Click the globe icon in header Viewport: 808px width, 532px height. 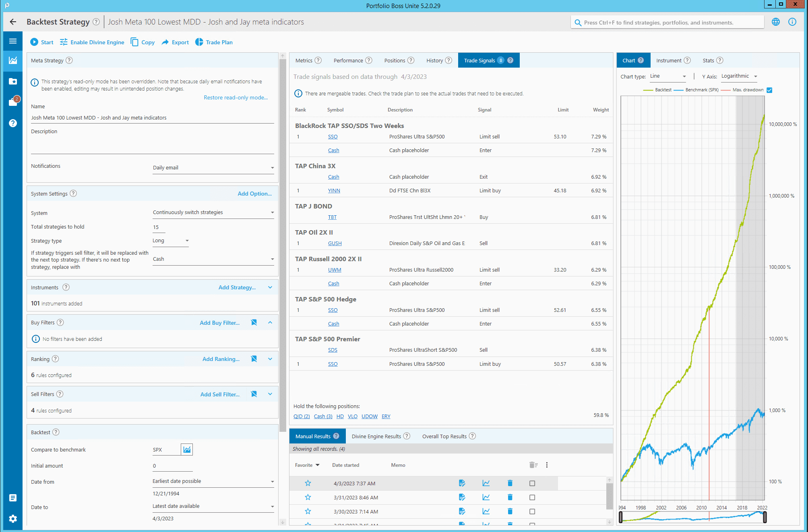(776, 22)
